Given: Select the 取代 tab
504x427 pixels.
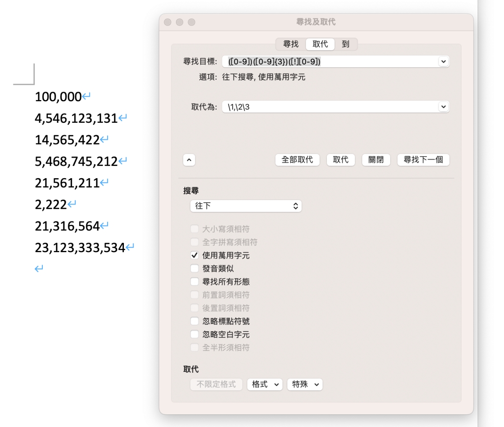Looking at the screenshot, I should [320, 44].
